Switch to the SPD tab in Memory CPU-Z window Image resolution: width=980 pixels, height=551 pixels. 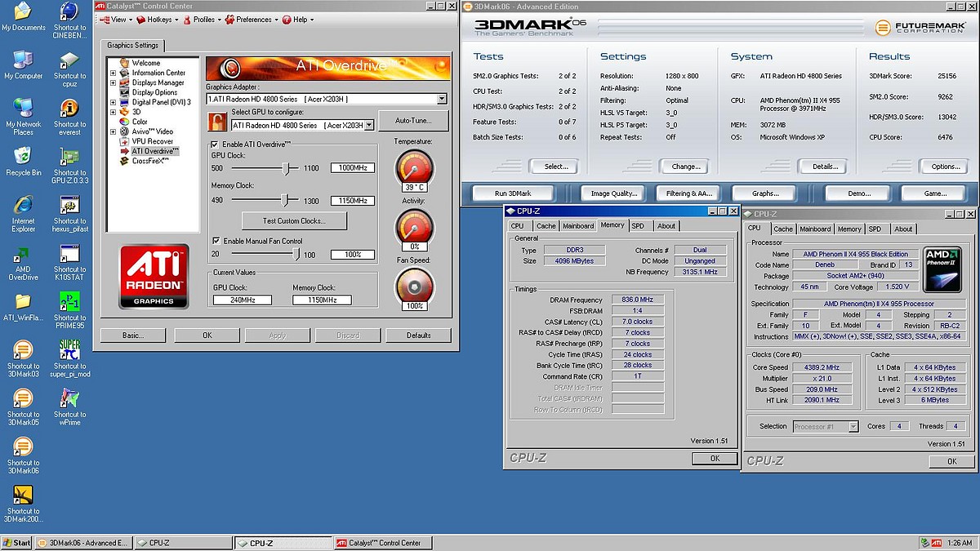(x=638, y=226)
